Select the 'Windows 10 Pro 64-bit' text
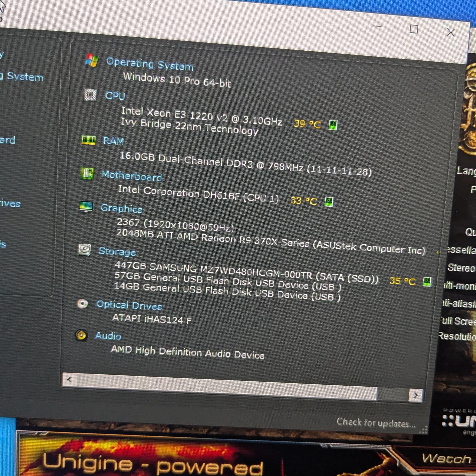Viewport: 476px width, 476px height. pyautogui.click(x=177, y=80)
